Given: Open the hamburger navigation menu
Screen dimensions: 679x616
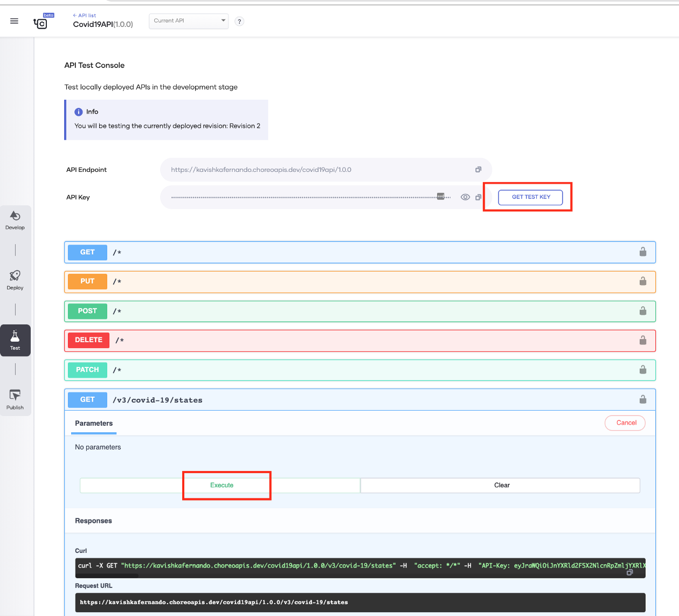Looking at the screenshot, I should coord(15,21).
